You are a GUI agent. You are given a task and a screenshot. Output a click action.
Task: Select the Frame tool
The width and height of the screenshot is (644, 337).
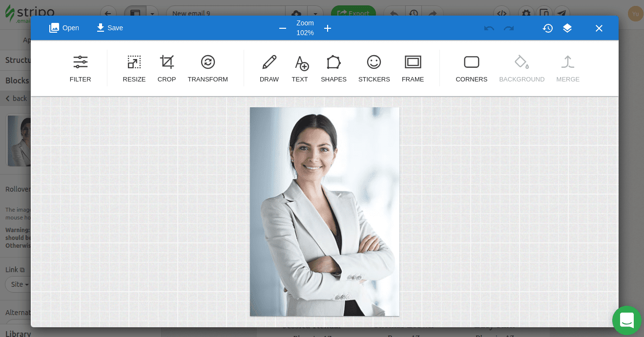coord(413,69)
